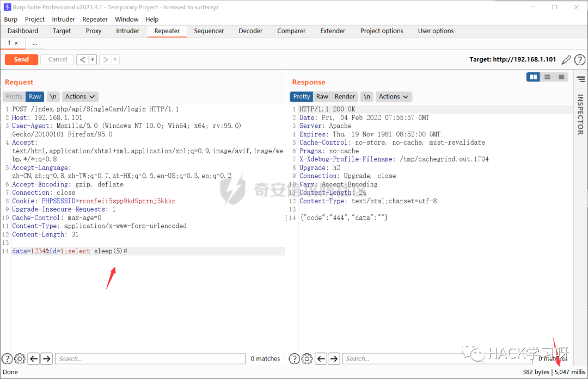Switch to the Project options tab

tap(382, 30)
